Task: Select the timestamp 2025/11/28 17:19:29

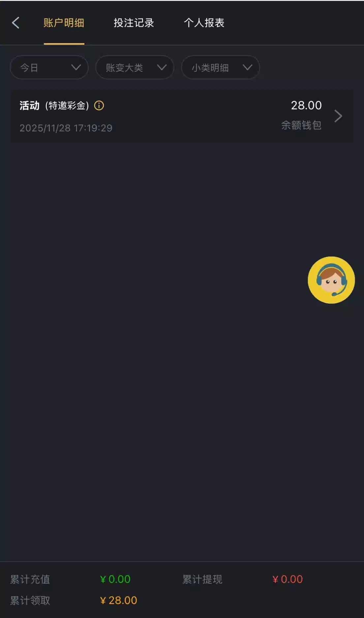Action: tap(66, 128)
